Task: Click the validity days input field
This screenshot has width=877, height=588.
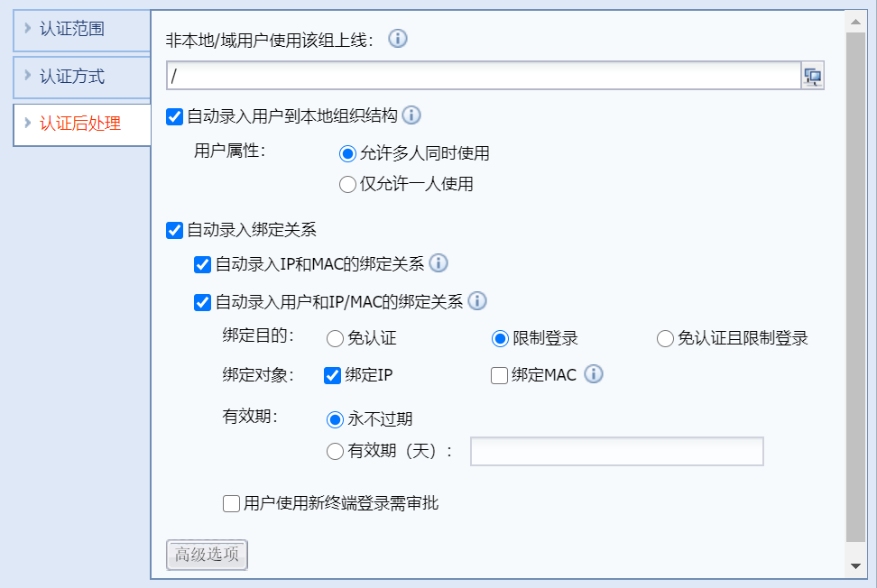Action: point(617,451)
